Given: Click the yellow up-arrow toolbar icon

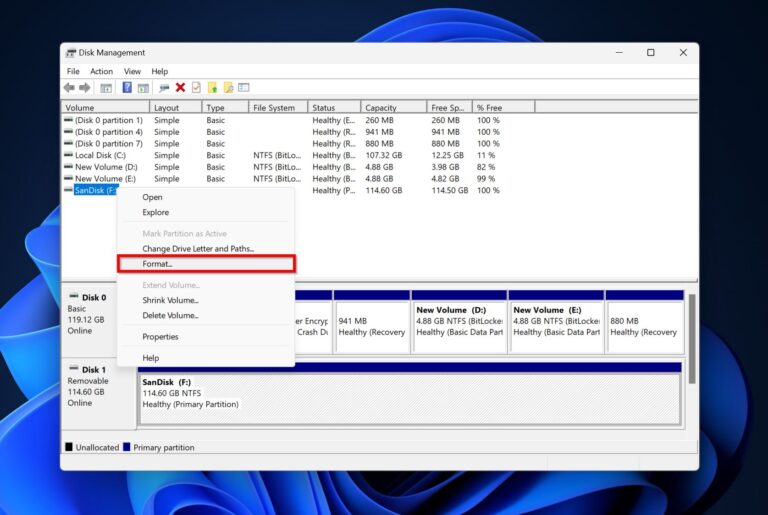Looking at the screenshot, I should (212, 88).
